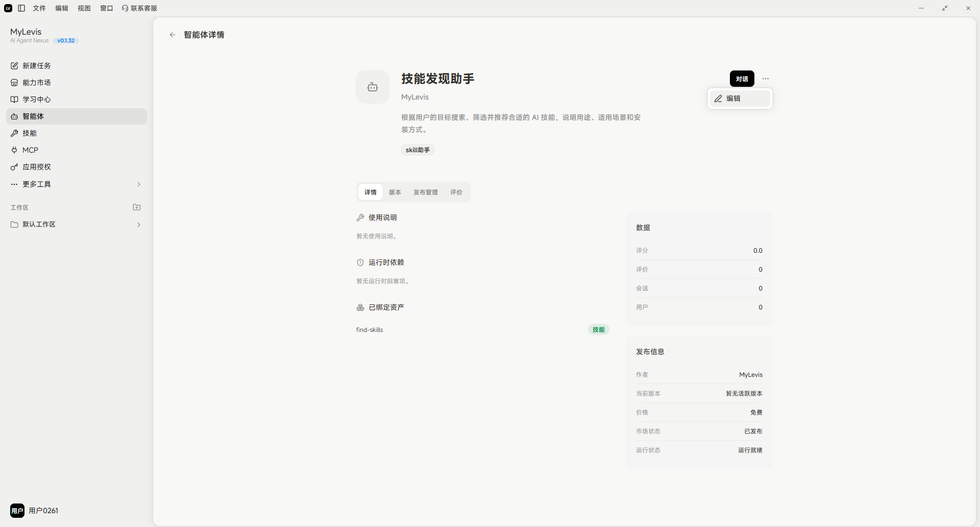
Task: Click the MyLevis author name under title
Action: pos(415,97)
